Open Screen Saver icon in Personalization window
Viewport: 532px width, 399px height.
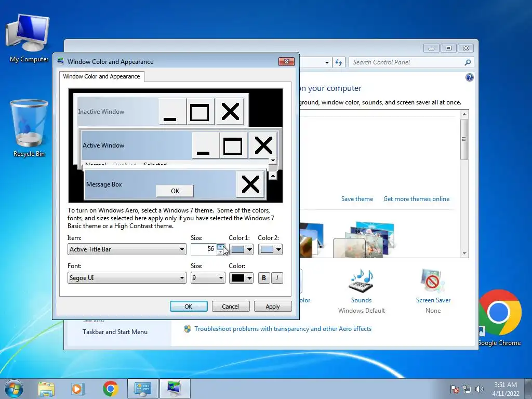click(432, 281)
